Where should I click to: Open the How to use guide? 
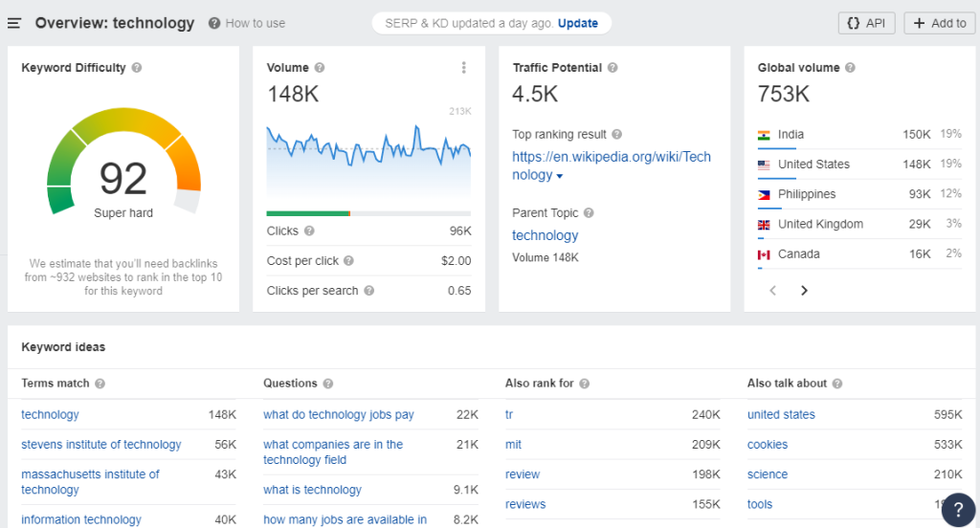click(x=247, y=23)
